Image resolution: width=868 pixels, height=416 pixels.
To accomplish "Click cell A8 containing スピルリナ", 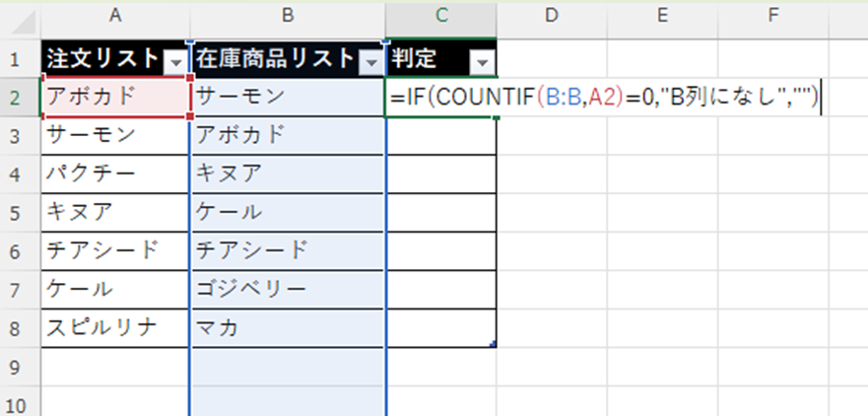I will pyautogui.click(x=115, y=328).
